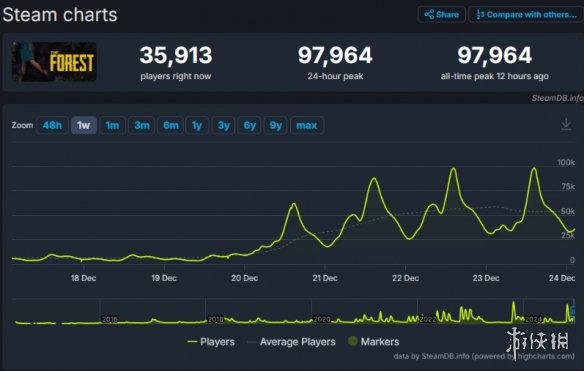584x371 pixels.
Task: Click the share icon in Share button
Action: pyautogui.click(x=429, y=15)
